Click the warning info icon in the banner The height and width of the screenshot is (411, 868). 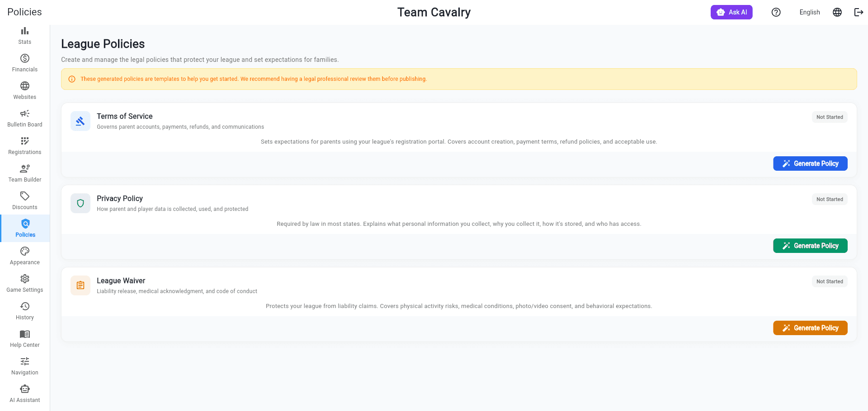point(72,79)
